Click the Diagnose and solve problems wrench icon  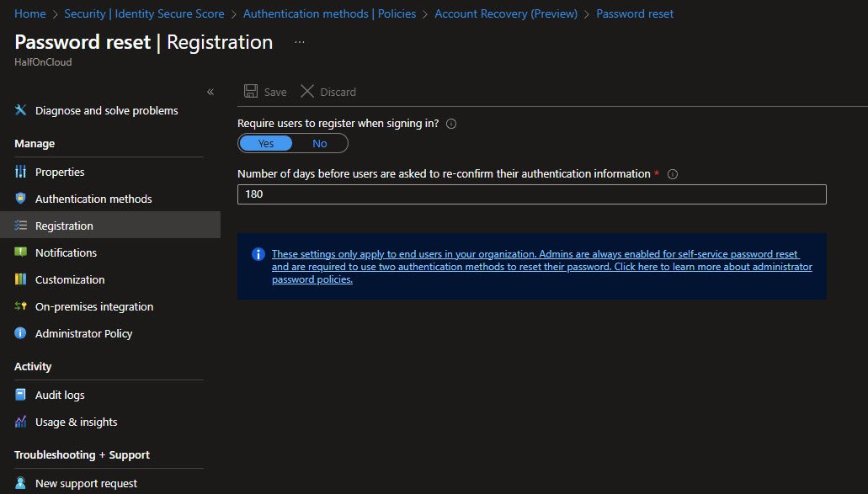[21, 110]
